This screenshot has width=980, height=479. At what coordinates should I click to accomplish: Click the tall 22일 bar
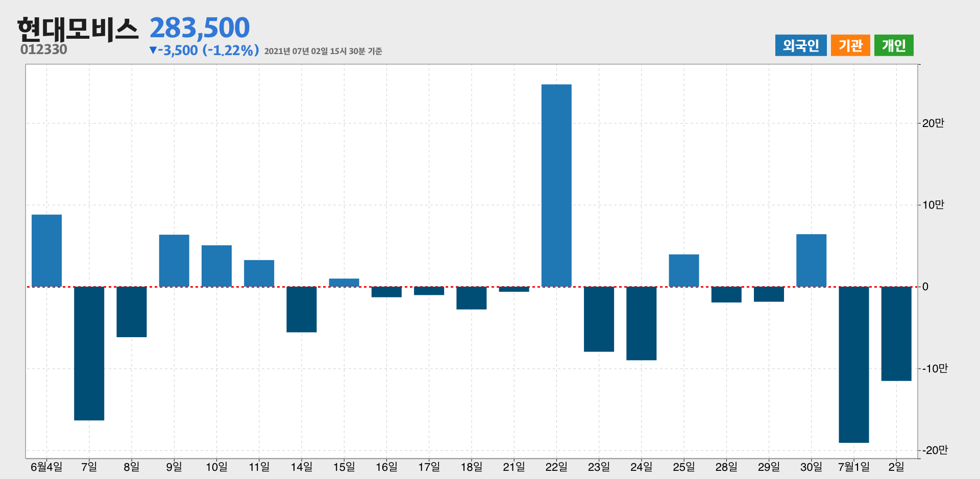[556, 186]
